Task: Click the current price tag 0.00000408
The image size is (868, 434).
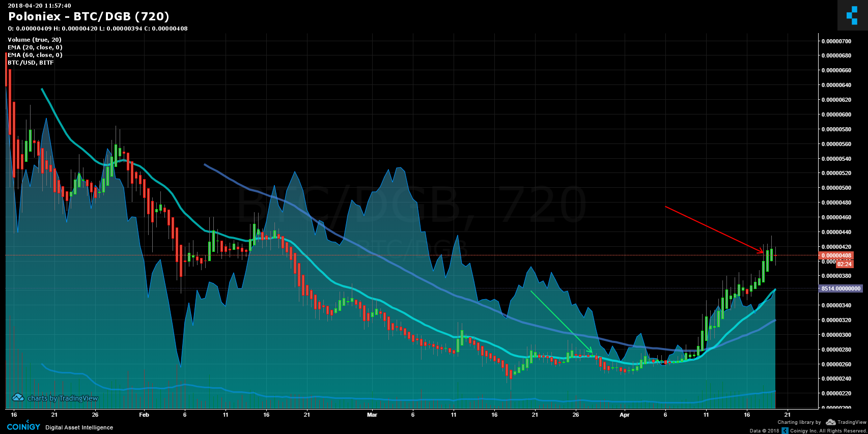Action: [x=835, y=255]
